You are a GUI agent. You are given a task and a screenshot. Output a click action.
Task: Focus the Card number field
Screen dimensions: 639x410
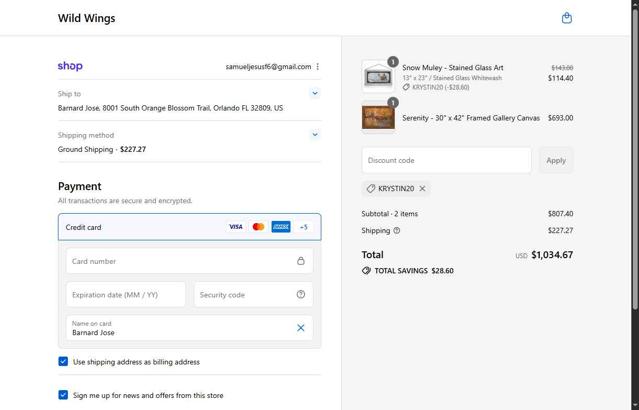click(x=189, y=261)
